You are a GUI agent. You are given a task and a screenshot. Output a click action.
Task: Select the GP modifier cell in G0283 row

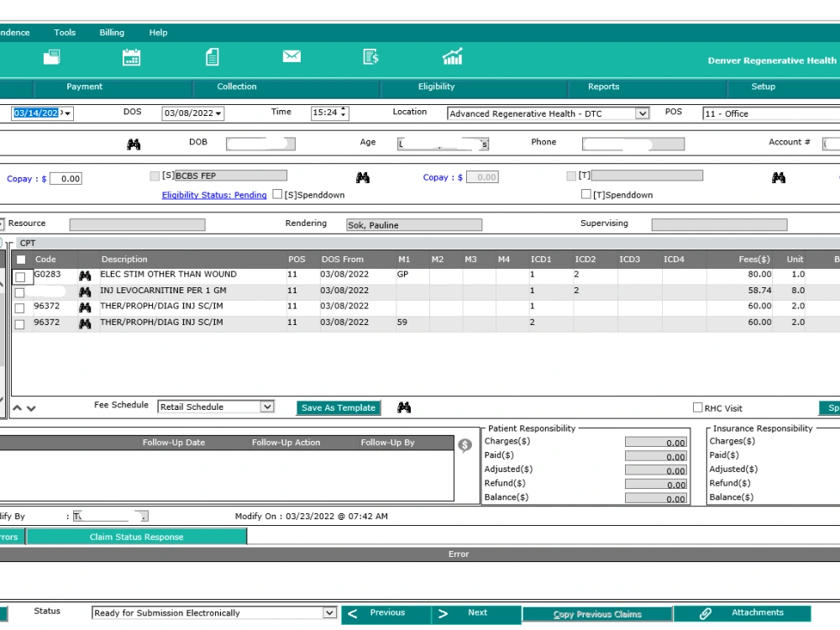tap(412, 275)
